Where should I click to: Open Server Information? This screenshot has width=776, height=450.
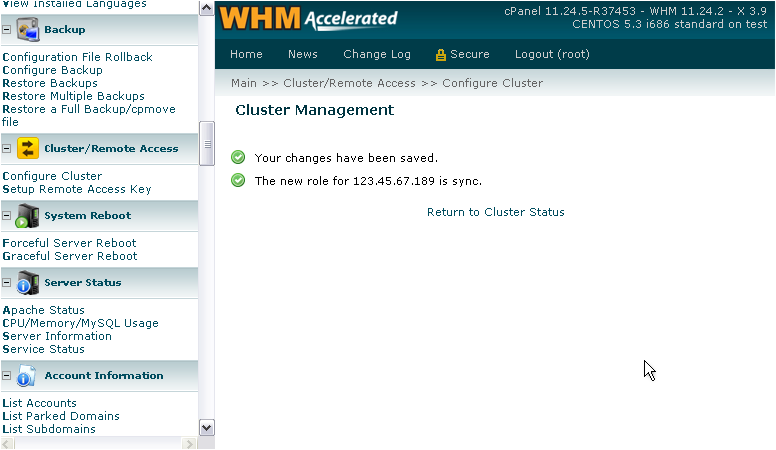[57, 336]
